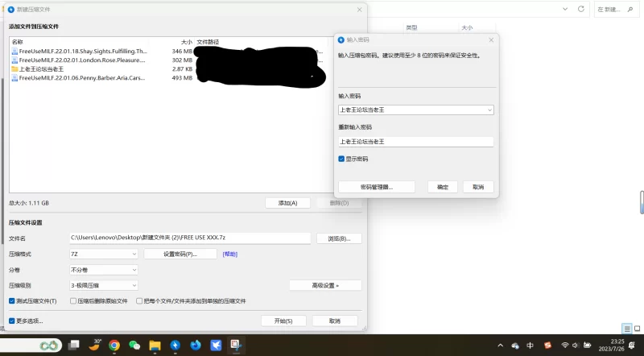Switch File Explorer to large icons view
This screenshot has height=356, width=644.
click(x=638, y=329)
